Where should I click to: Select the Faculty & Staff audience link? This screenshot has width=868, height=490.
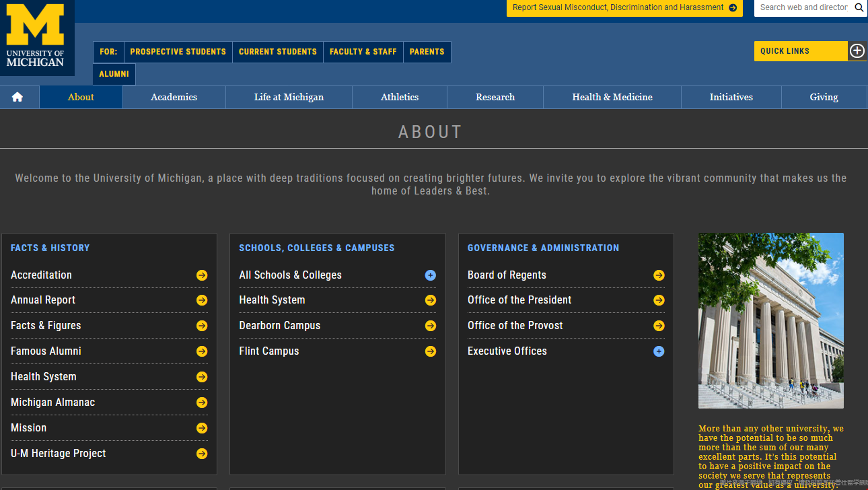(363, 52)
